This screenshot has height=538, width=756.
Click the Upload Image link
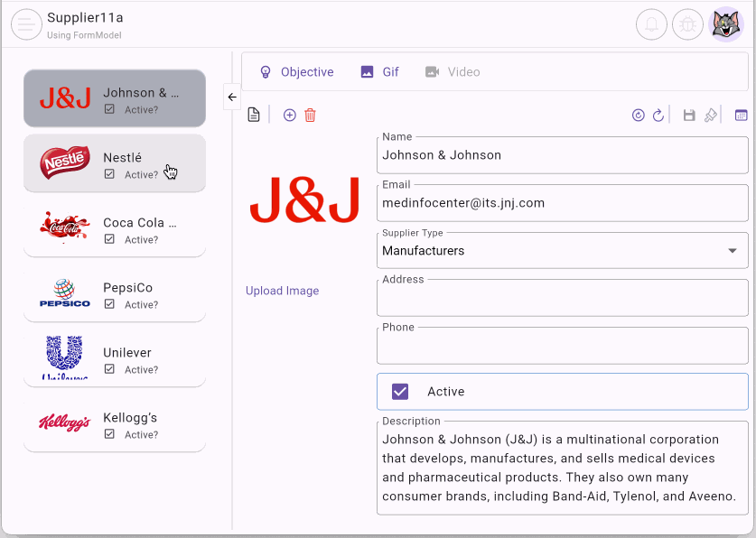282,291
